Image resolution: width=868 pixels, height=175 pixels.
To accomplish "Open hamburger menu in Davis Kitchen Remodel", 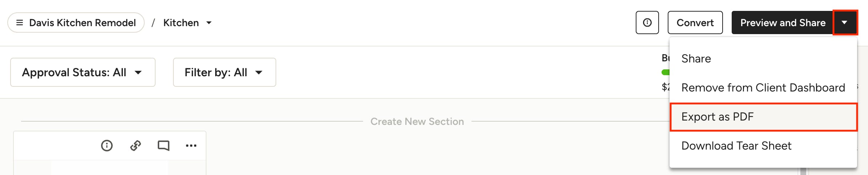I will (x=20, y=23).
